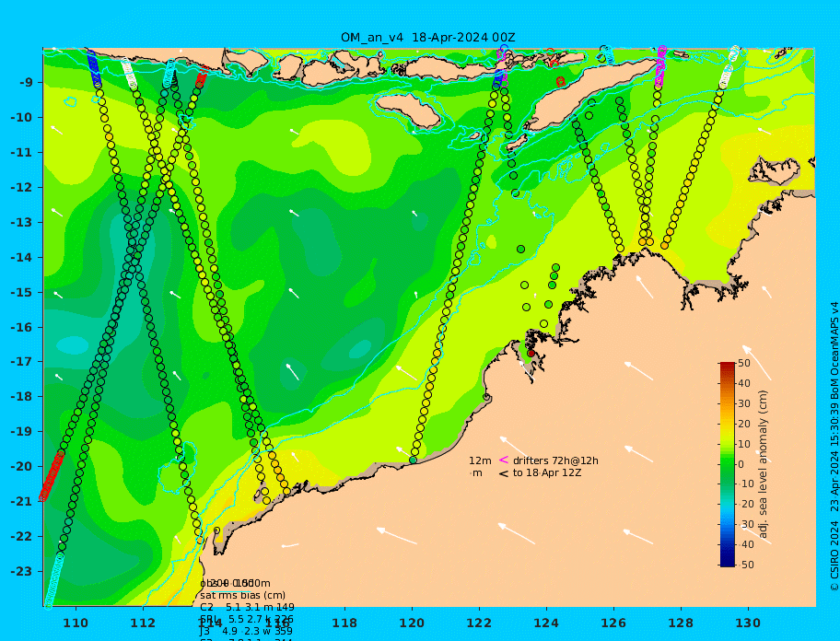Click the dark red top of the colorbar
The width and height of the screenshot is (840, 641).
point(727,366)
